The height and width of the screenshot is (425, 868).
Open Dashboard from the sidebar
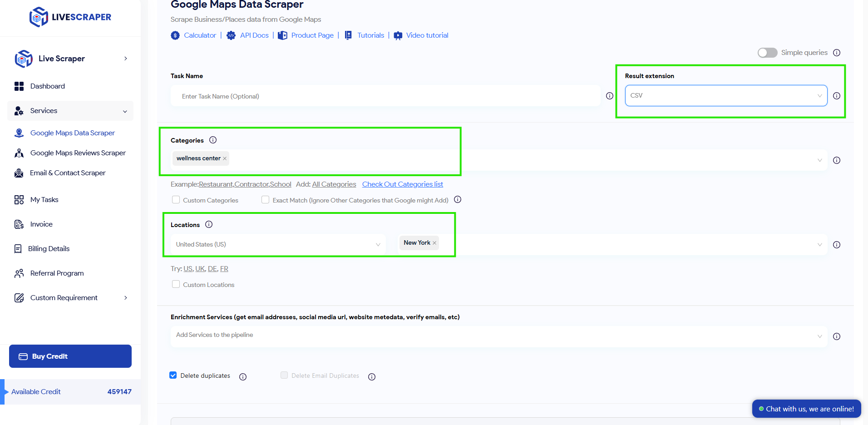tap(48, 86)
